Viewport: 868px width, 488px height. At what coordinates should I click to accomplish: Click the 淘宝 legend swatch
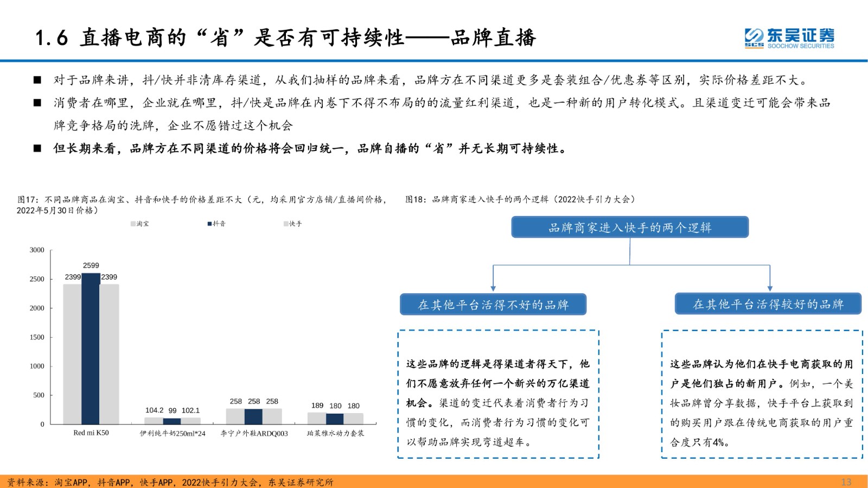(133, 224)
